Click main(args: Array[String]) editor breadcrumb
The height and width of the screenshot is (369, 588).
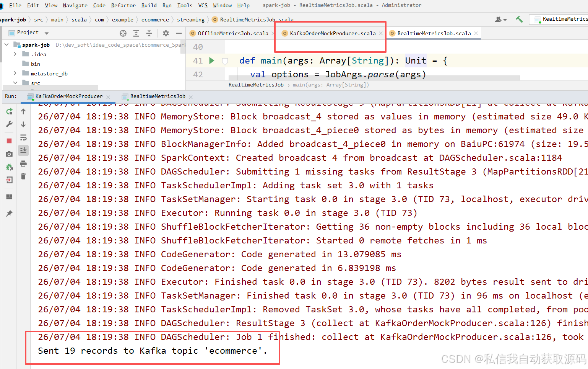(x=331, y=85)
